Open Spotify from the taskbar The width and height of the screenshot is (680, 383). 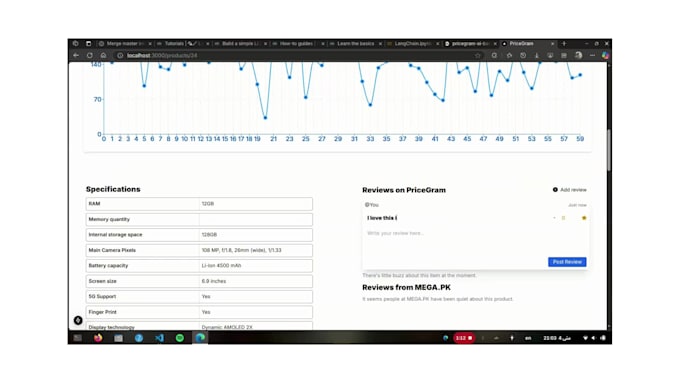coord(180,338)
